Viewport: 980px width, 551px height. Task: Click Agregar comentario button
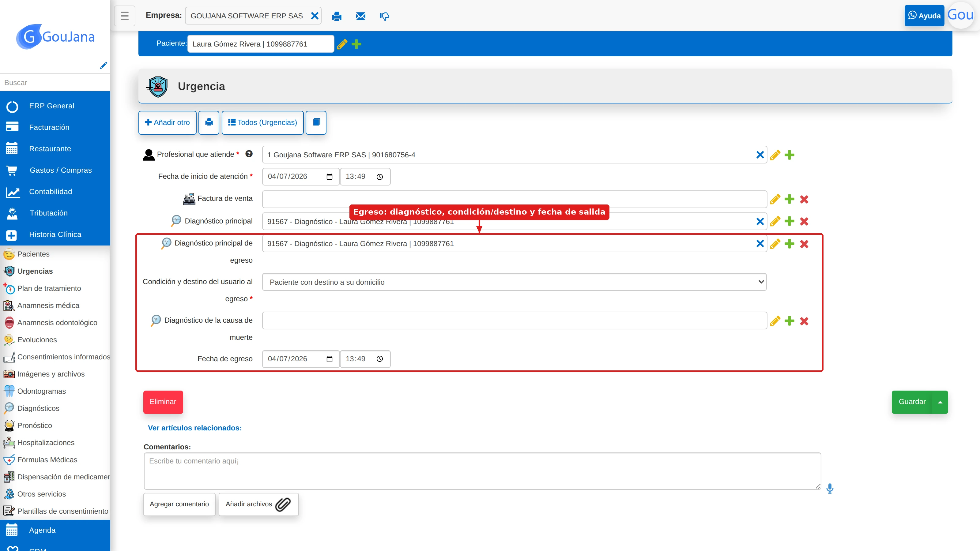click(179, 504)
